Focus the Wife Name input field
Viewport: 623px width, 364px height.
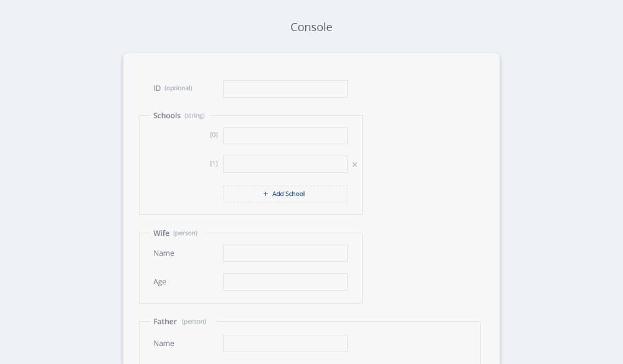pyautogui.click(x=285, y=253)
